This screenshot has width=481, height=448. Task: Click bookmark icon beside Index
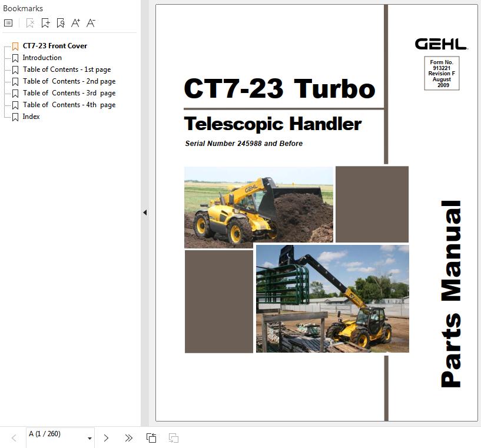(15, 117)
